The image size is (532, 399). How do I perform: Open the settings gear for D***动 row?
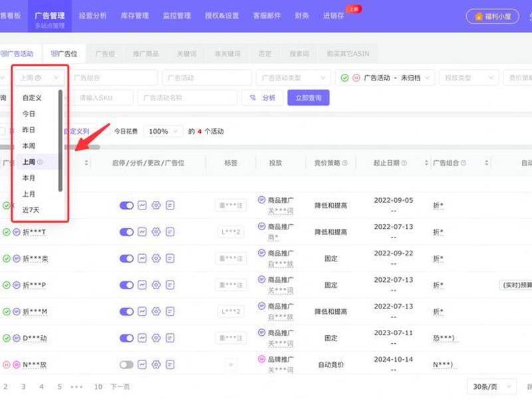click(x=156, y=338)
